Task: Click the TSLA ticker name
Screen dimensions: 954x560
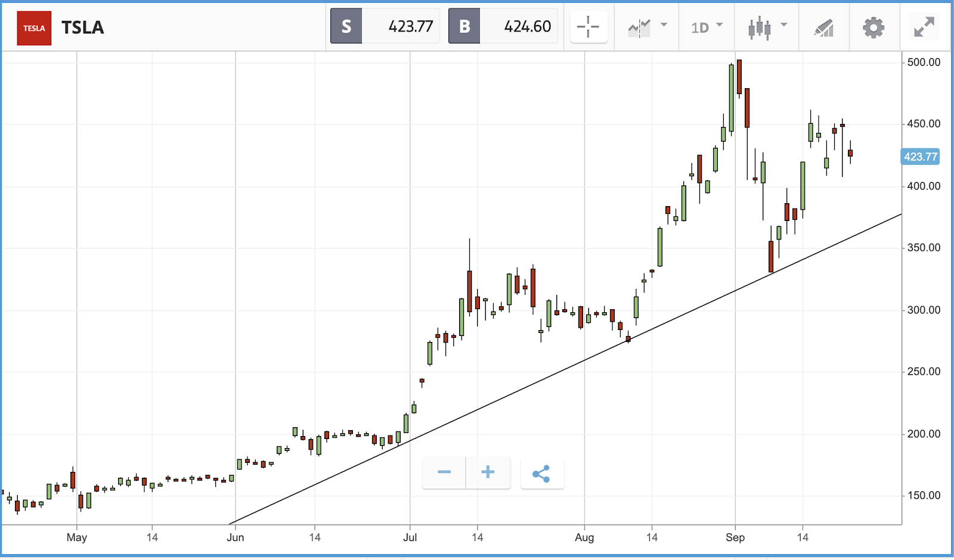Action: tap(83, 27)
